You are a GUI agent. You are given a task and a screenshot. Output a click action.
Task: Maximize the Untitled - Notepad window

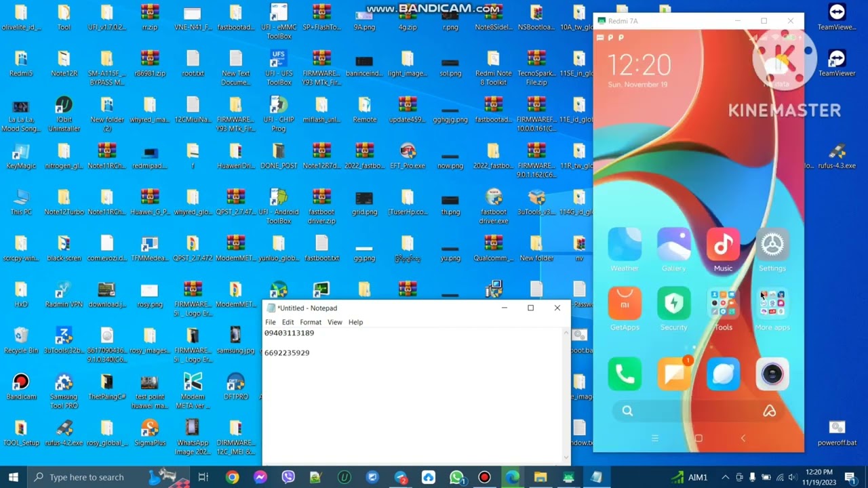(530, 308)
